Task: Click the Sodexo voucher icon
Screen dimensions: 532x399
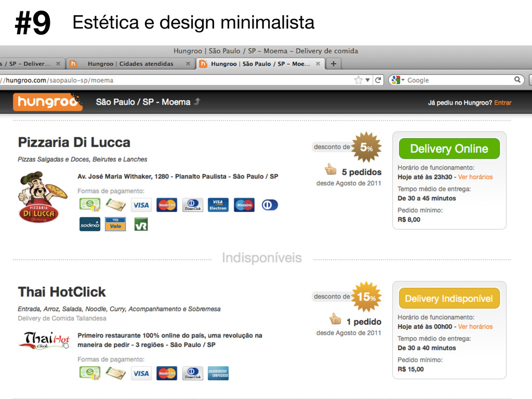Action: 90,224
